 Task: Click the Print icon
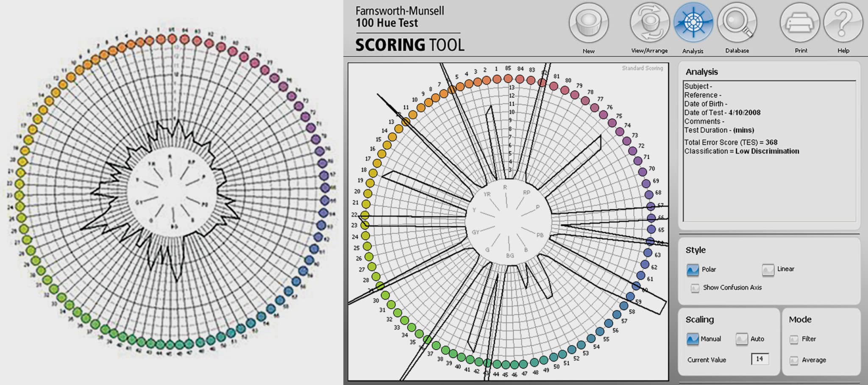800,23
